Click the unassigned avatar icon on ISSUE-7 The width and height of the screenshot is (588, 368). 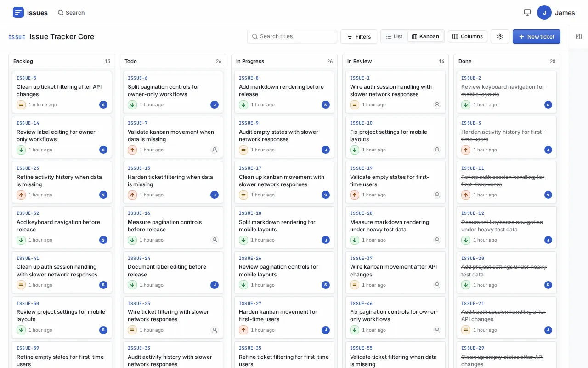215,150
